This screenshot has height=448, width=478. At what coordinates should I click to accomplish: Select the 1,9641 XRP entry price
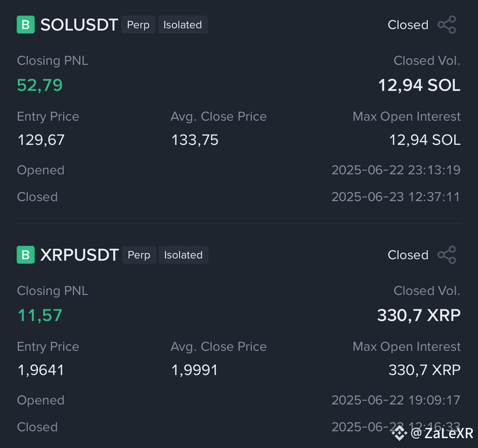41,370
